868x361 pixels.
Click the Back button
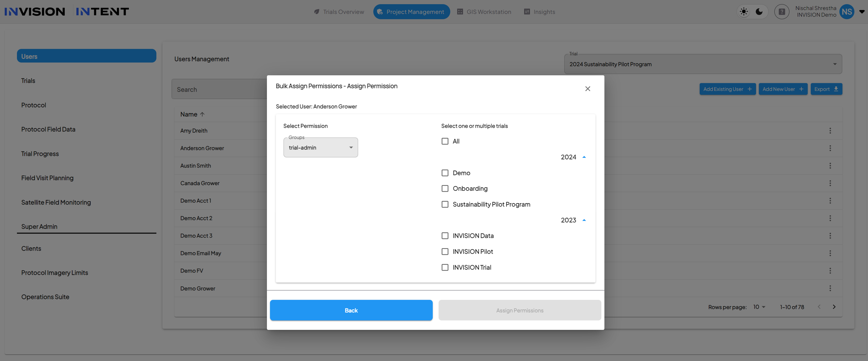click(351, 310)
